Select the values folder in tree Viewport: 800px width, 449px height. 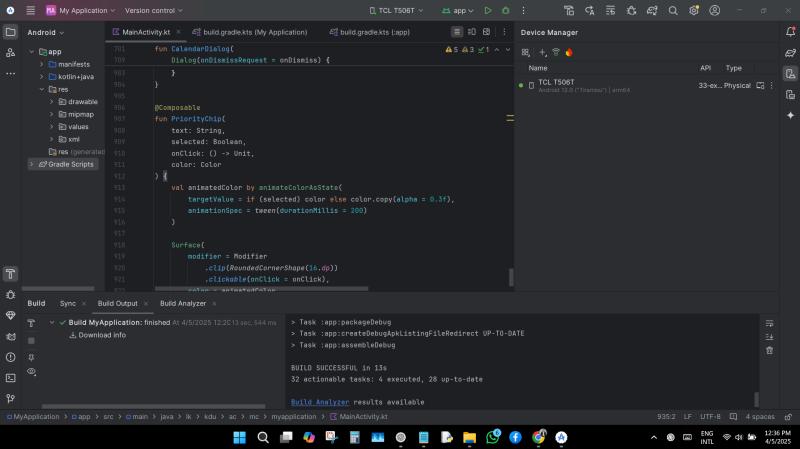(73, 127)
